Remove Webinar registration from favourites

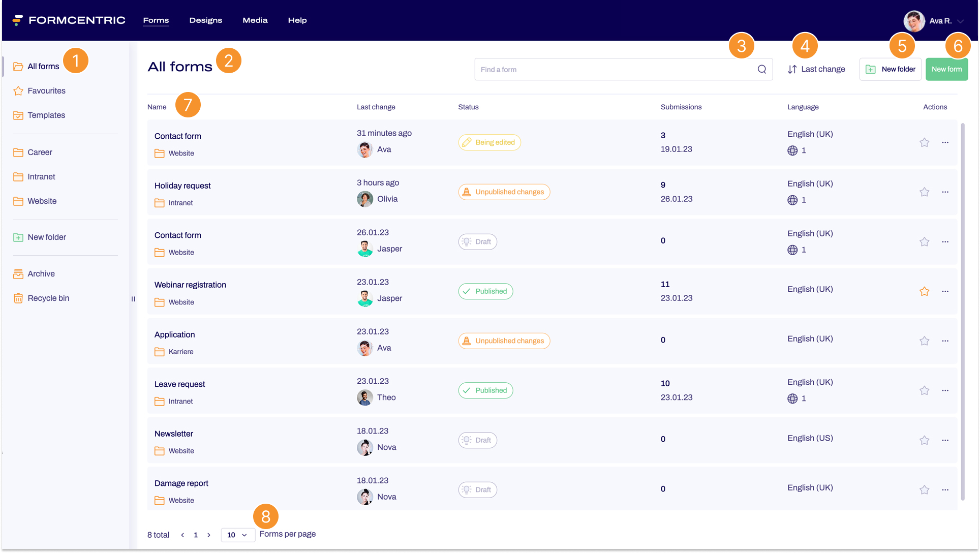click(924, 291)
